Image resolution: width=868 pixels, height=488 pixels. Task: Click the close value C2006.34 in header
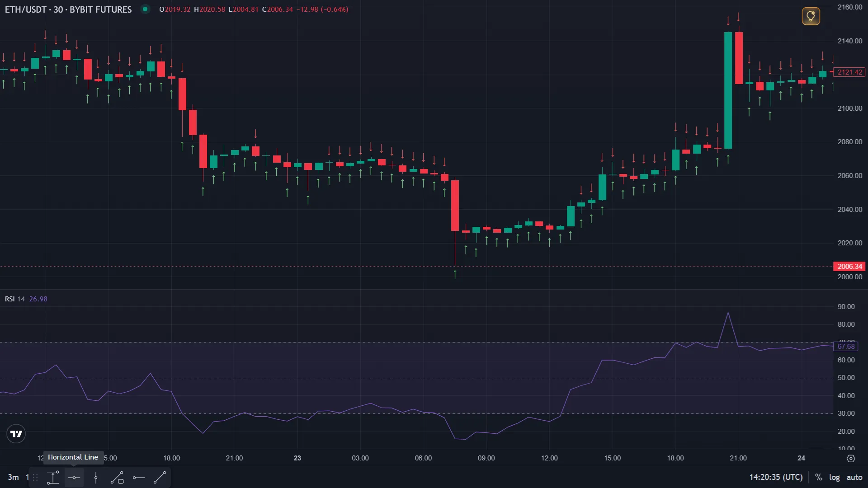click(x=278, y=9)
